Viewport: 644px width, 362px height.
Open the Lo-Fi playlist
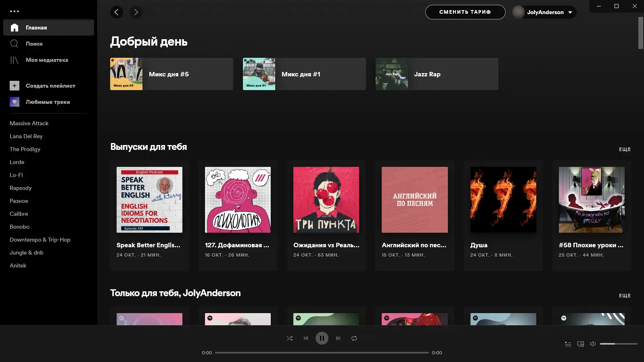pos(16,175)
